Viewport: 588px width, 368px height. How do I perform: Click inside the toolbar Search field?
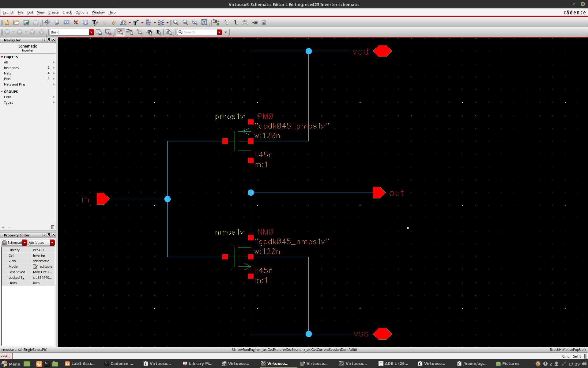tap(199, 32)
